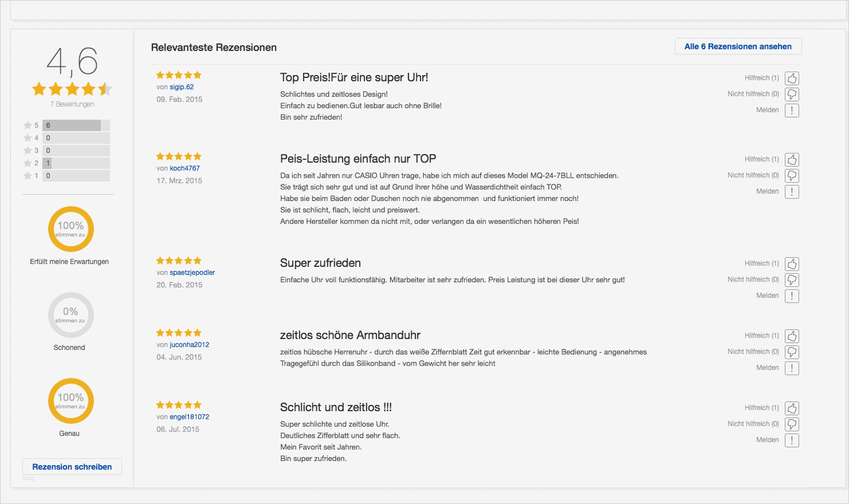Open user profile sigip.62
Viewport: 849px width, 504px height.
coord(182,87)
